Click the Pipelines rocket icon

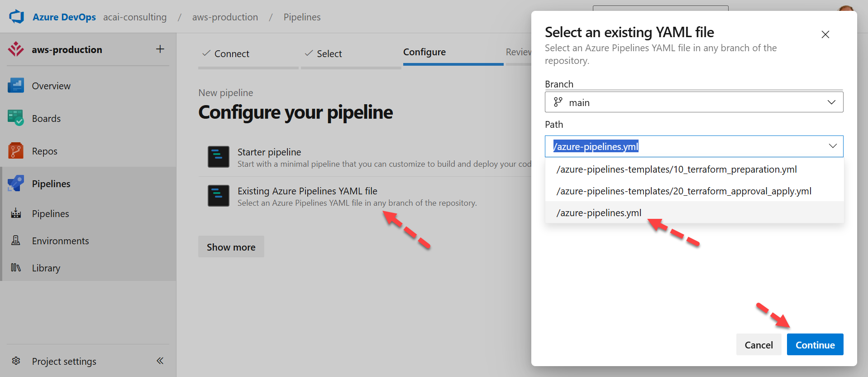pyautogui.click(x=16, y=184)
